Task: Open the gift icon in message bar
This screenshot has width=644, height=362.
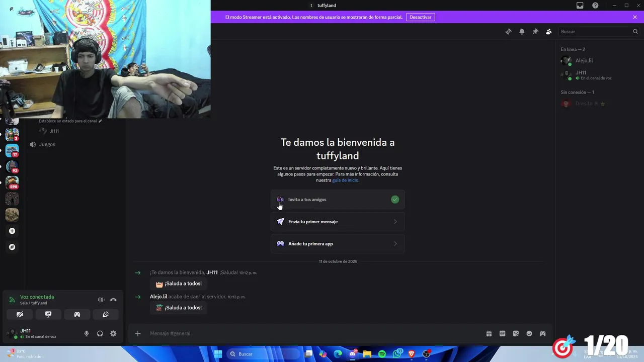Action: click(x=489, y=333)
